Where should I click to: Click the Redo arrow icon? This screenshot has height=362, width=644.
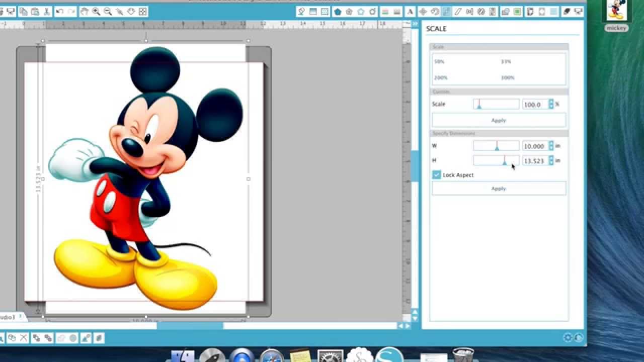tap(72, 11)
